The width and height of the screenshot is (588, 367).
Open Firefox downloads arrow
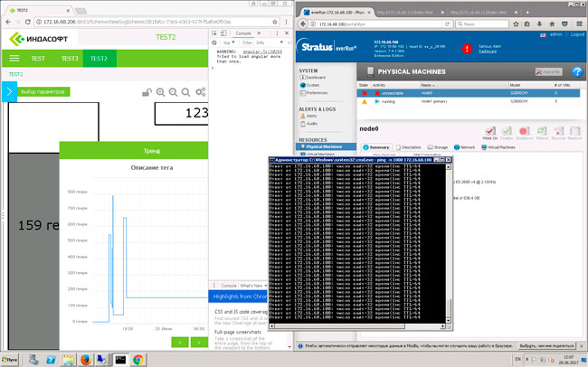point(540,24)
